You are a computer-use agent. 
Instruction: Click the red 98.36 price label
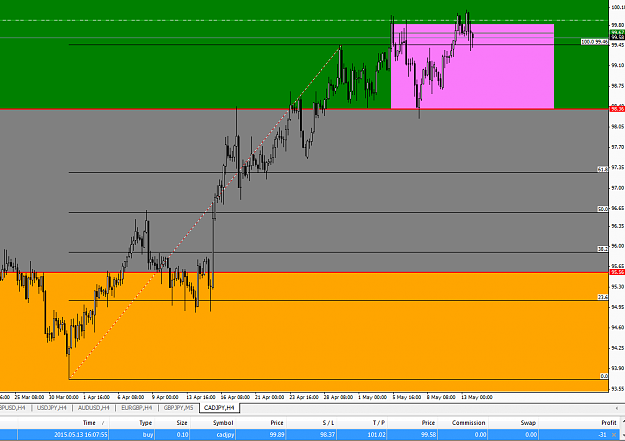[x=617, y=109]
